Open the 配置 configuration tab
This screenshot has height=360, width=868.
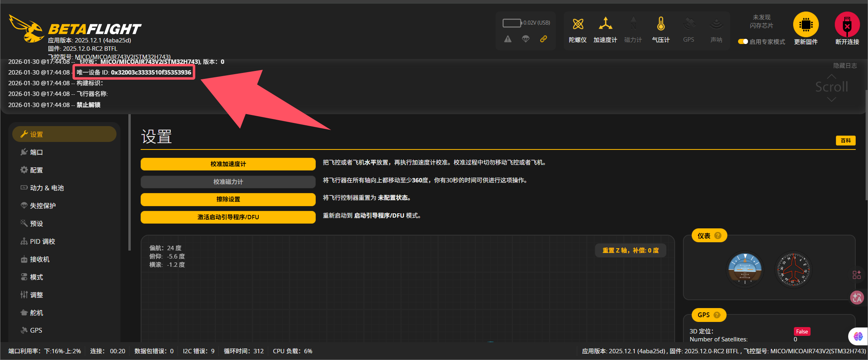[64, 170]
